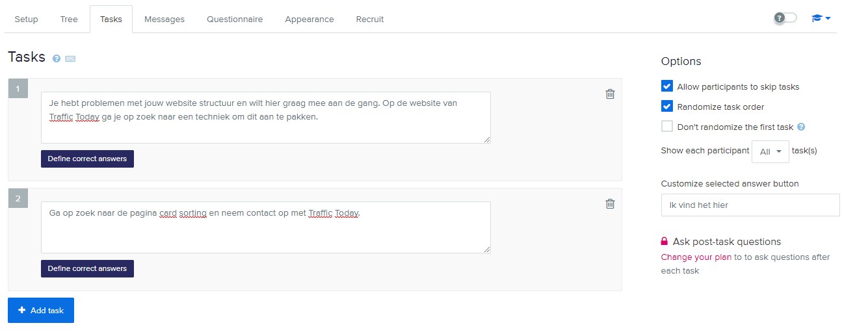Click the help icon next to Don't randomize
This screenshot has height=334, width=868.
click(x=801, y=127)
